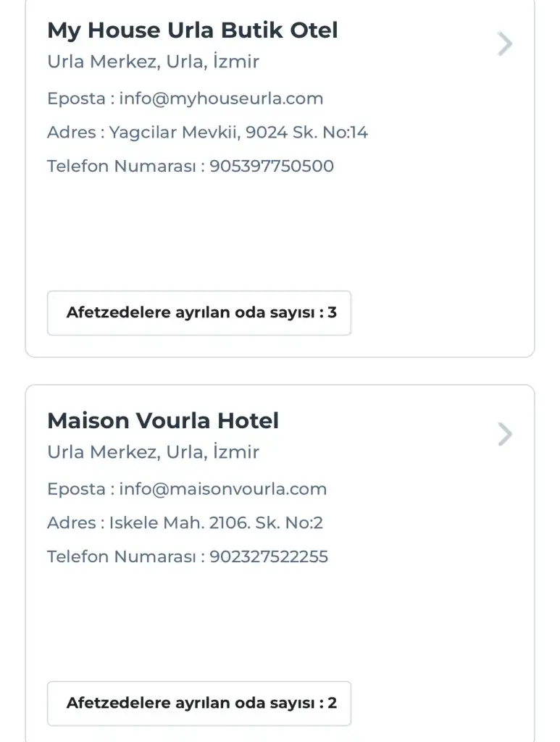Expand Maison Vourla Hotel chevron arrow
This screenshot has height=742, width=560.
tap(505, 435)
